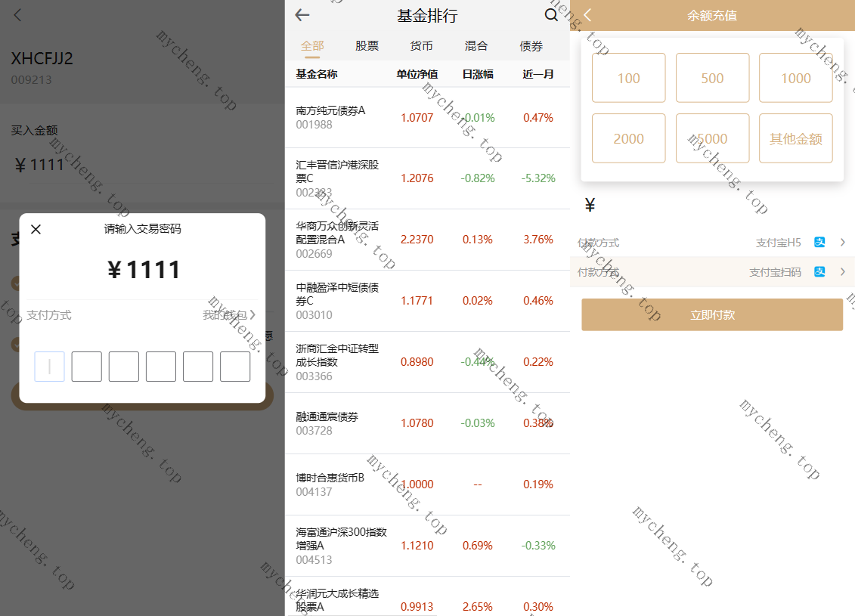The image size is (855, 616).
Task: Tap the 请输入交易密码 dialog title
Action: [142, 229]
